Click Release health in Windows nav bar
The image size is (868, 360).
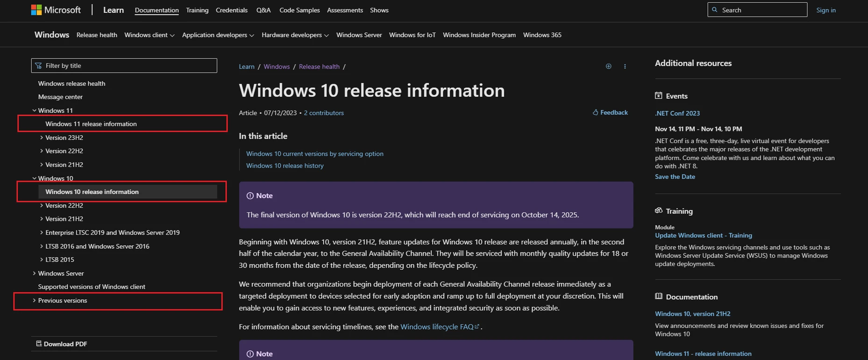97,35
